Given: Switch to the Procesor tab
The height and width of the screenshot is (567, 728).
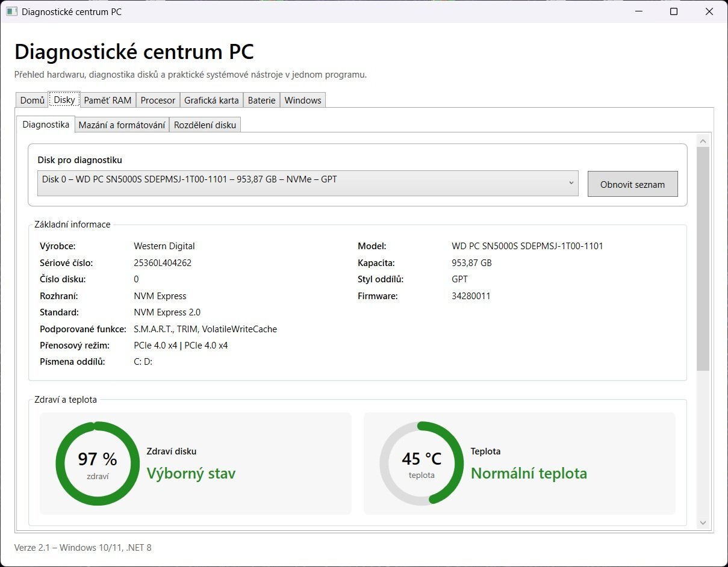Looking at the screenshot, I should [158, 100].
